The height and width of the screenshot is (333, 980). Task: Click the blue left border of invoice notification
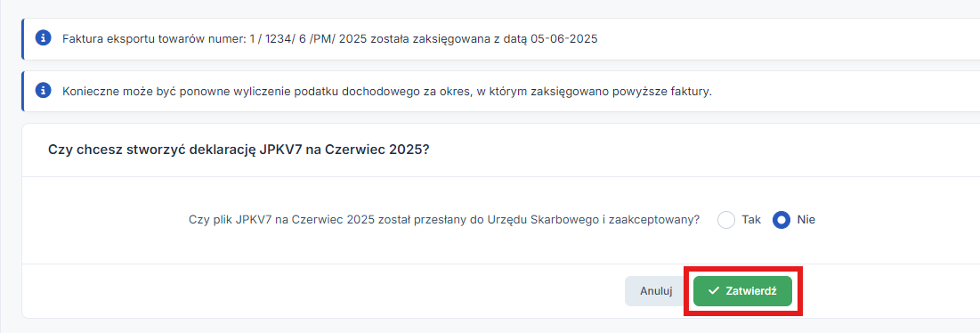(22, 39)
